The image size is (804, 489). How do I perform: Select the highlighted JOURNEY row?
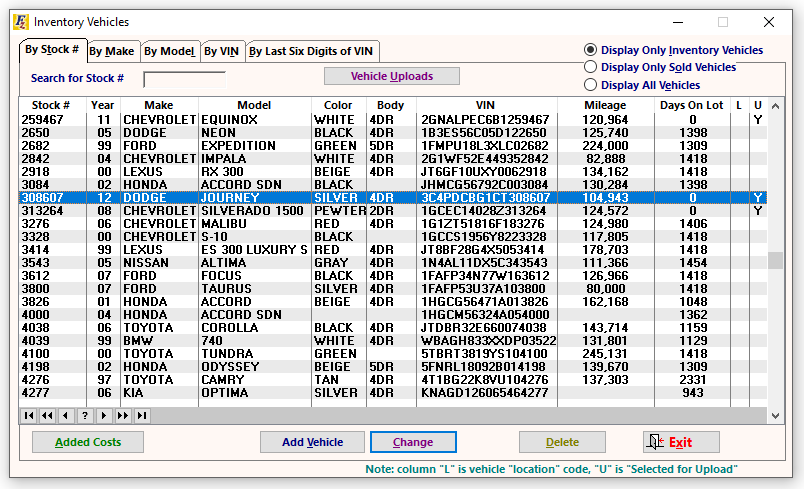(393, 198)
